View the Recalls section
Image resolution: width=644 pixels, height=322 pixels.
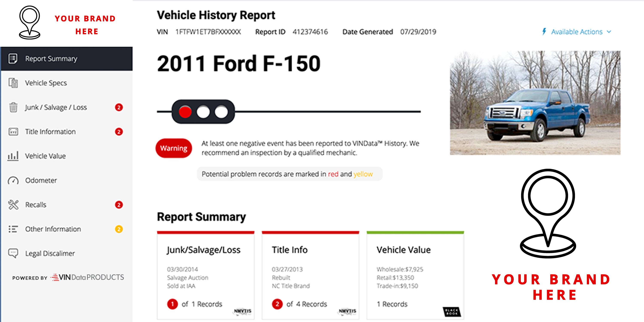tap(67, 205)
